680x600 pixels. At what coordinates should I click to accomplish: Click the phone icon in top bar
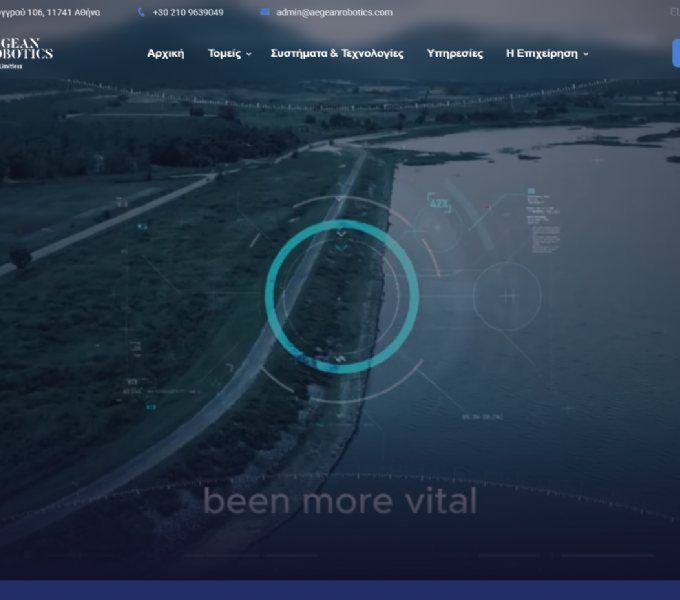(x=141, y=12)
